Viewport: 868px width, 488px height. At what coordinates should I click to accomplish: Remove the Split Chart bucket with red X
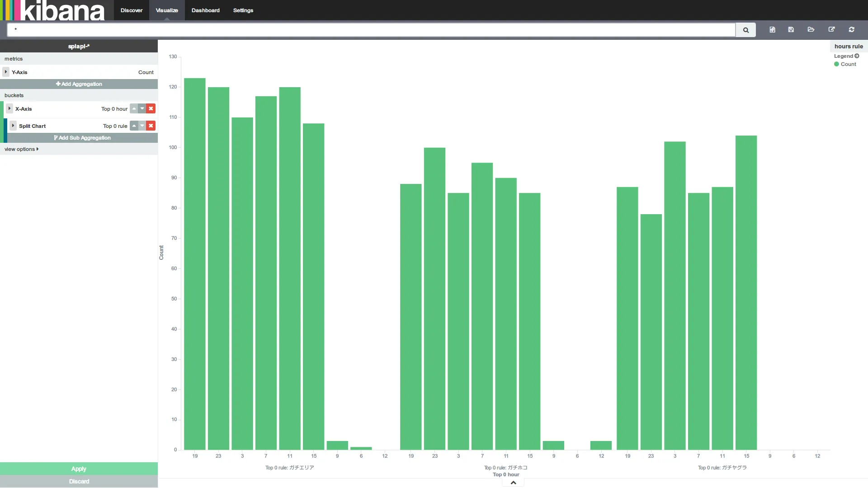151,126
